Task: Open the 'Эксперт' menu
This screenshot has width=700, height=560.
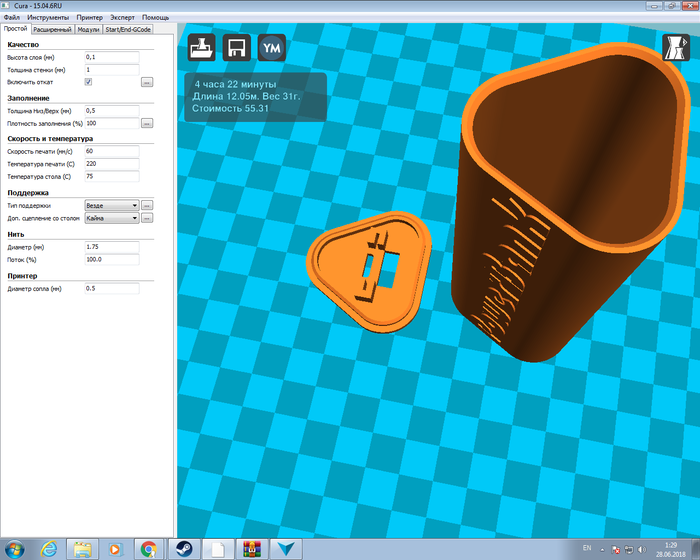Action: (x=122, y=18)
